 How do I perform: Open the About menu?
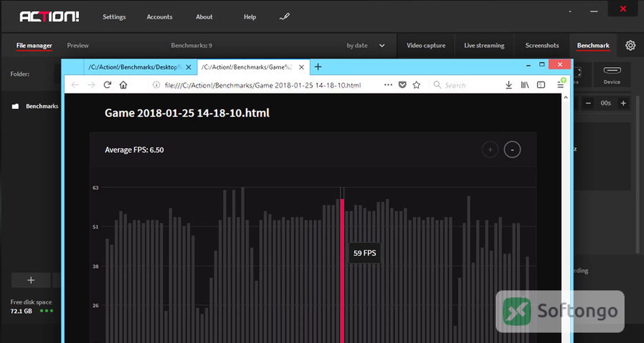(204, 17)
